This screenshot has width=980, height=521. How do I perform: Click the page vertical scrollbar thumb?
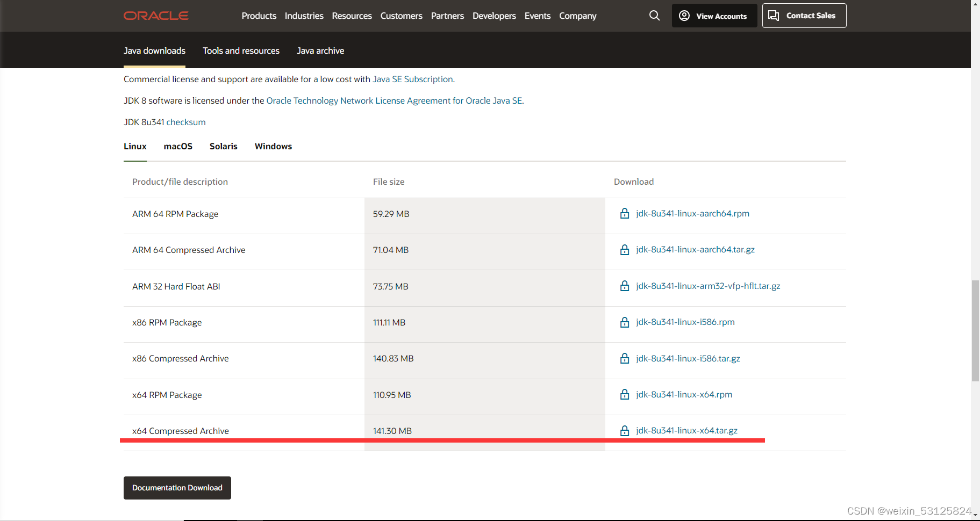pos(975,330)
